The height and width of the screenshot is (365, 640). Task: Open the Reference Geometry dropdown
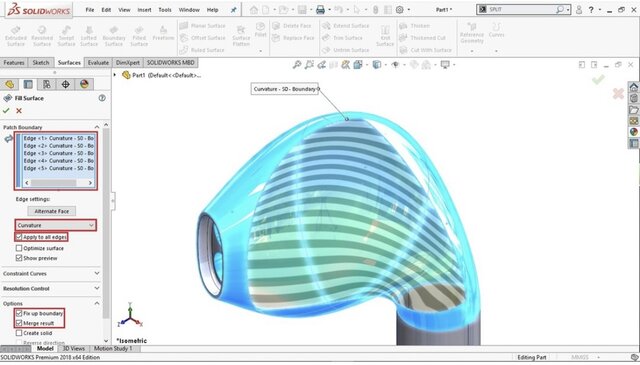tap(472, 51)
